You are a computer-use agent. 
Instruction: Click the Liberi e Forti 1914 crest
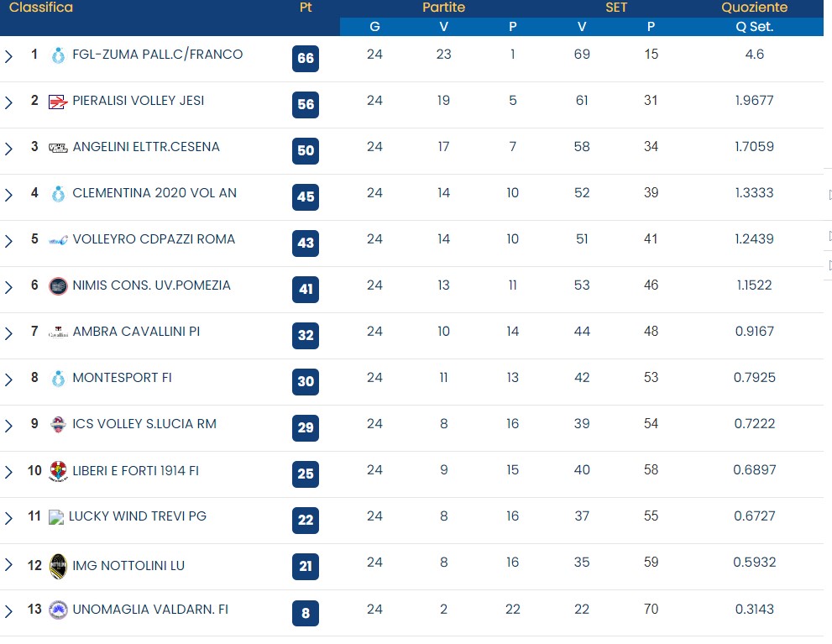[58, 471]
